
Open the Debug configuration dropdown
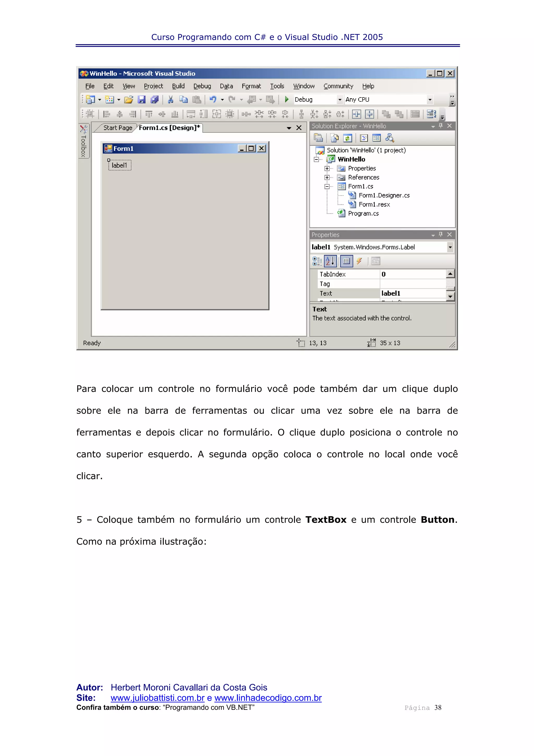(340, 99)
